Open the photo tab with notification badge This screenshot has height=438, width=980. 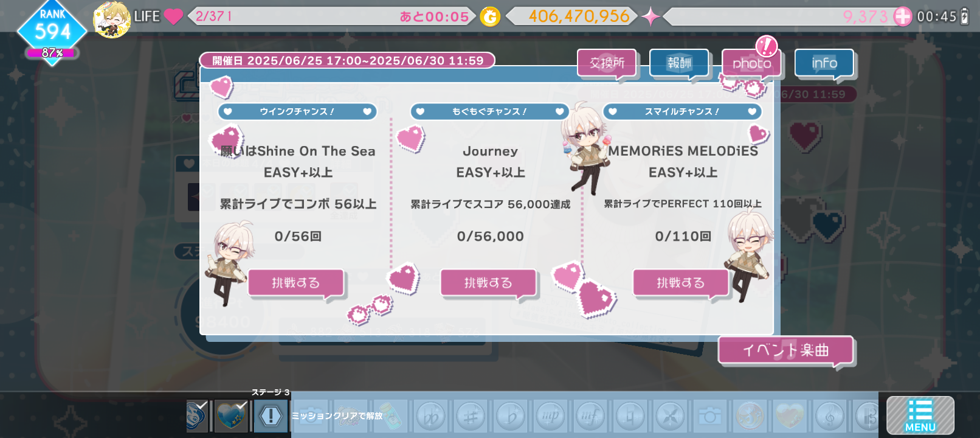[x=751, y=63]
